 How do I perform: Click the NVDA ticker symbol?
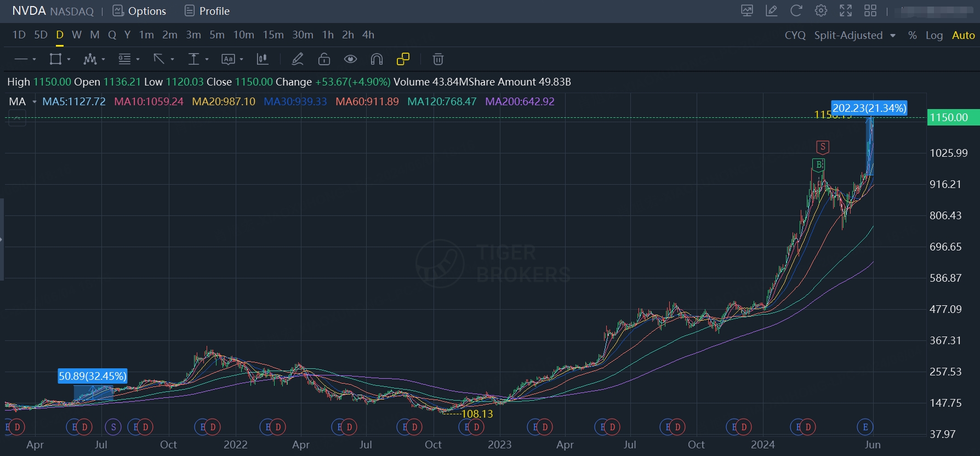(29, 11)
